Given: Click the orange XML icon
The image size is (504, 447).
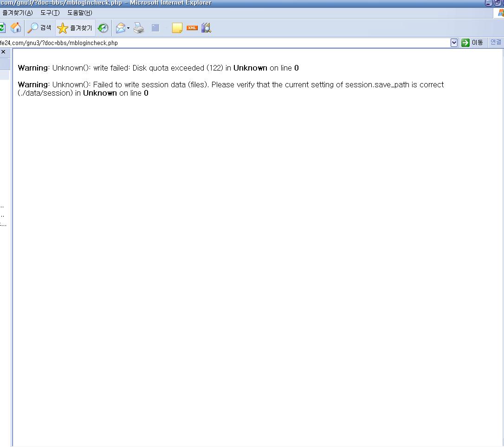Looking at the screenshot, I should point(192,28).
